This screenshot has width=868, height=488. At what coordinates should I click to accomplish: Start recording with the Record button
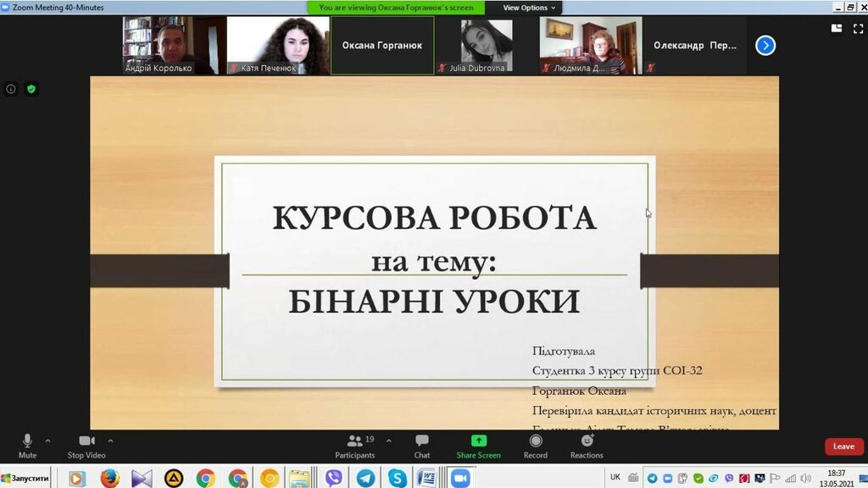[535, 446]
